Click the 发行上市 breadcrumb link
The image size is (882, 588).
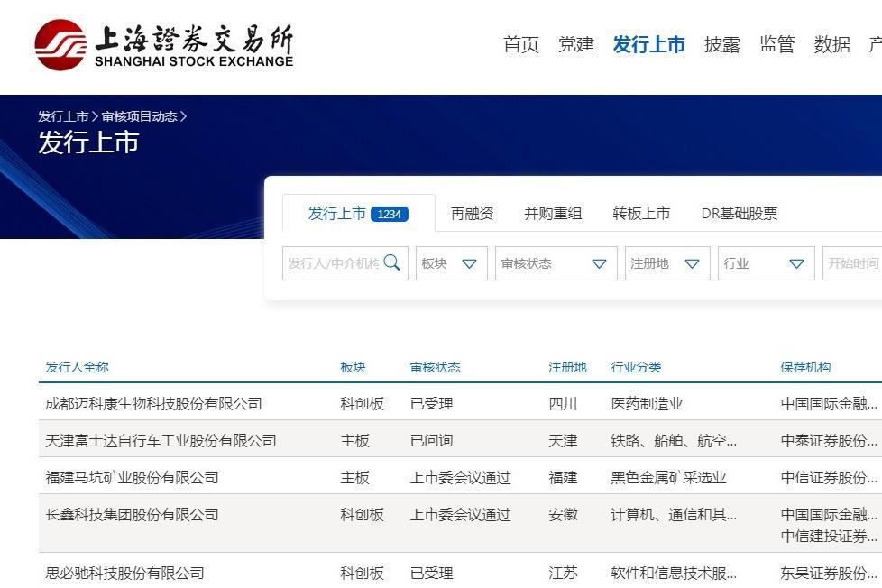coord(63,116)
